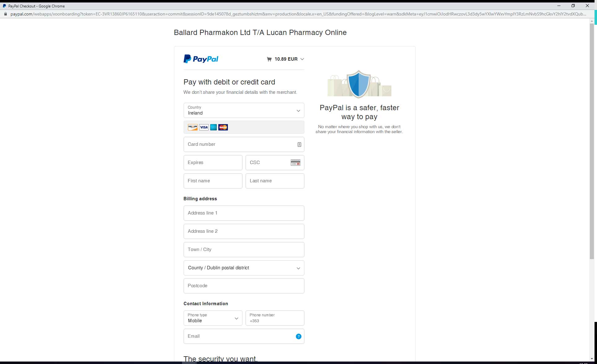Open County / Dublin postal district dropdown

coord(244,268)
